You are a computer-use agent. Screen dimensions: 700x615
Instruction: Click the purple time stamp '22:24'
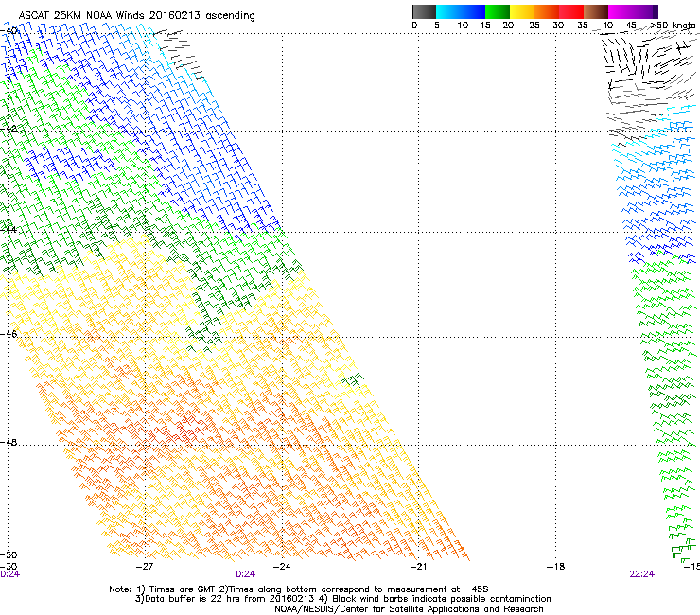click(x=642, y=574)
